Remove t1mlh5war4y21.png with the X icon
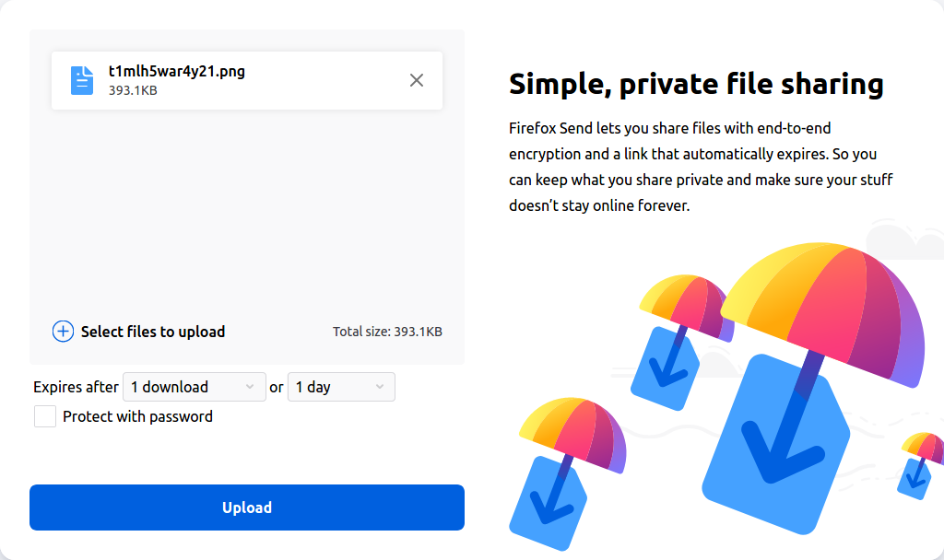The height and width of the screenshot is (560, 944). (x=417, y=80)
